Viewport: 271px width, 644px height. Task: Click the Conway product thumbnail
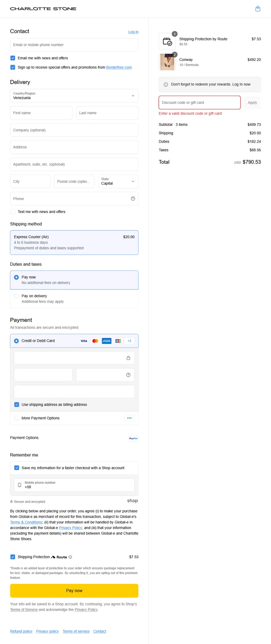[167, 62]
